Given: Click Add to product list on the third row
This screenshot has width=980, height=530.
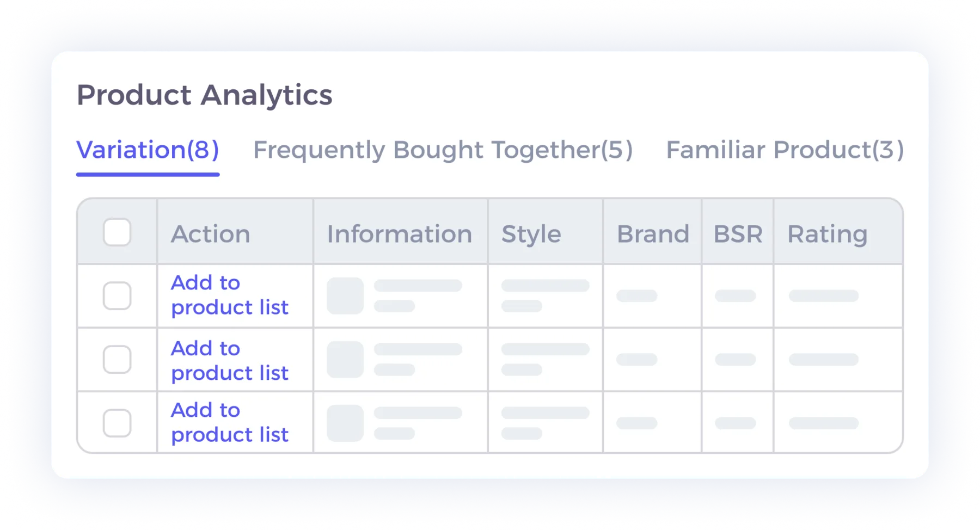Looking at the screenshot, I should [x=229, y=422].
